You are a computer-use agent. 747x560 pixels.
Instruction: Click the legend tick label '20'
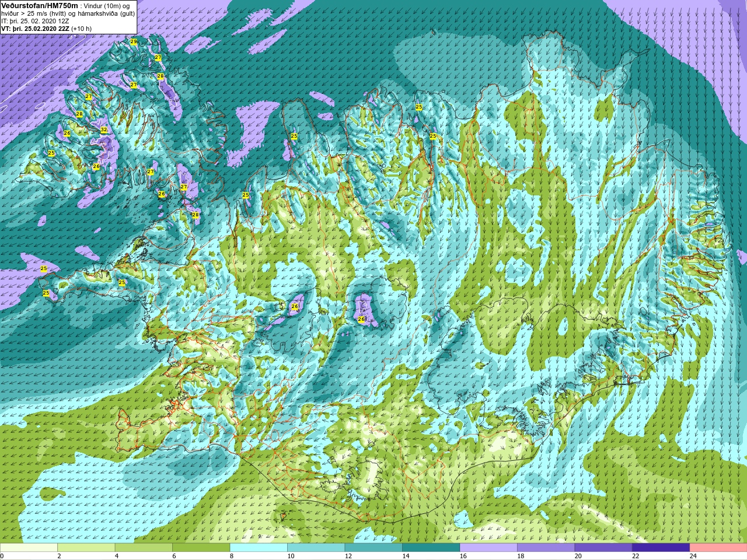[578, 556]
